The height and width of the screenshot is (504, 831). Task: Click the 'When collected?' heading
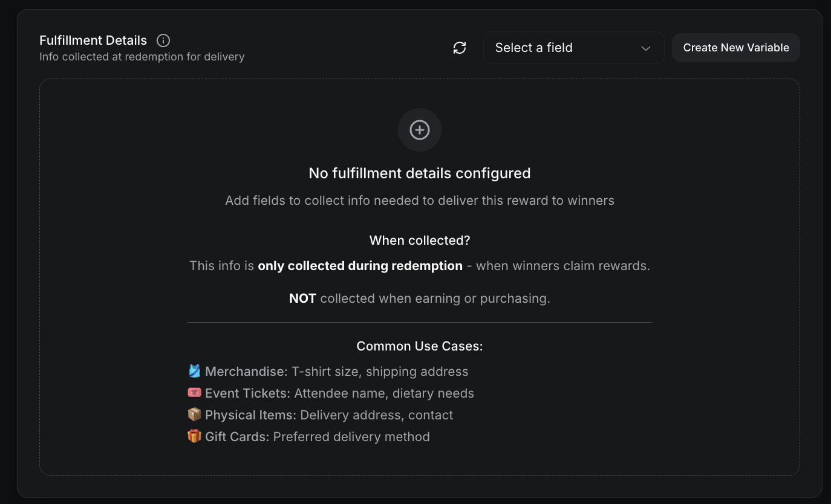coord(420,241)
